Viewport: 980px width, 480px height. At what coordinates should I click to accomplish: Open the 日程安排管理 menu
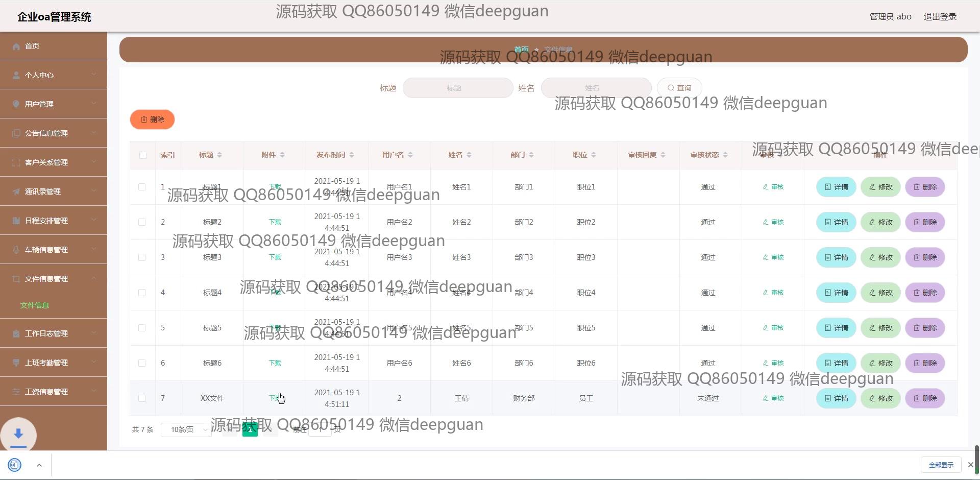(54, 221)
